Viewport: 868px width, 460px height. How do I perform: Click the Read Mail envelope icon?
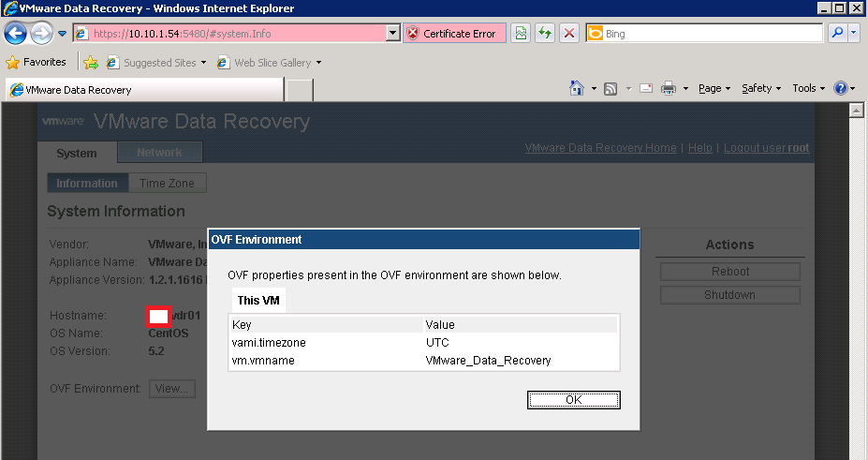pyautogui.click(x=645, y=88)
